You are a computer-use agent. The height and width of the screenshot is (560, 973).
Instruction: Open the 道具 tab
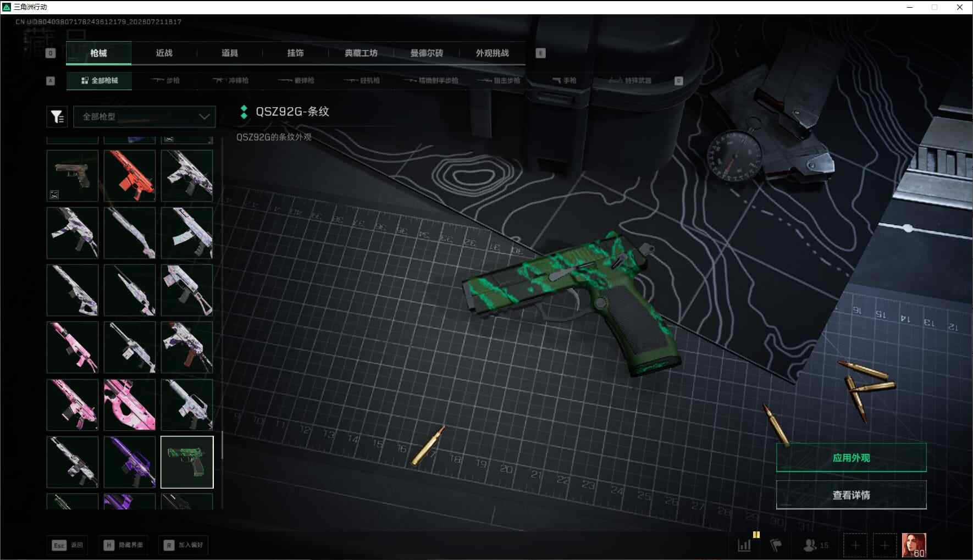pos(230,53)
